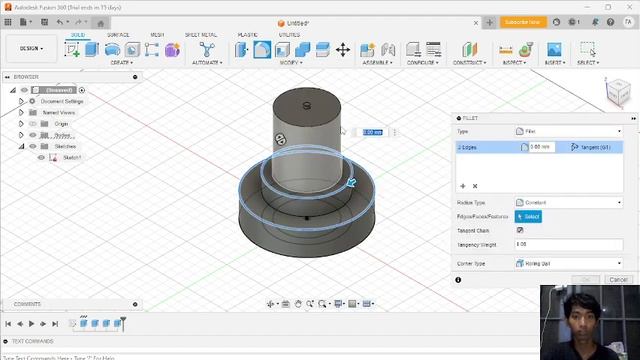Open the data panel grid icon

(x=8, y=22)
